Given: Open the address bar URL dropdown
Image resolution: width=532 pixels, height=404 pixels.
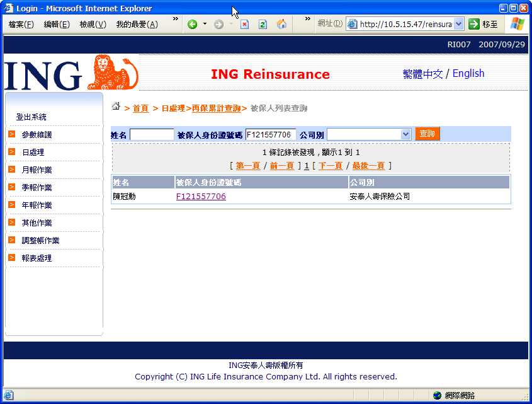Looking at the screenshot, I should [x=459, y=24].
